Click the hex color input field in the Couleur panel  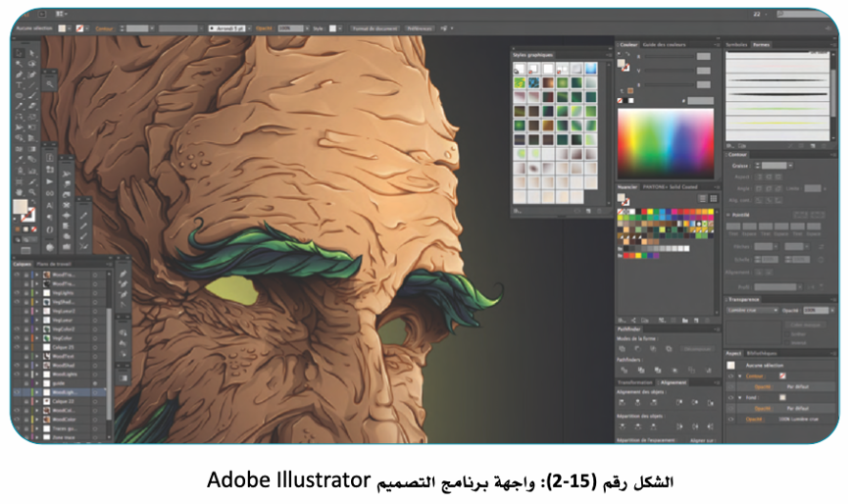coord(701,101)
